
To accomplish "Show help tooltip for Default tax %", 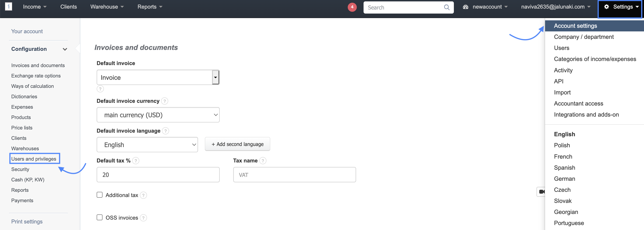I will pyautogui.click(x=135, y=161).
